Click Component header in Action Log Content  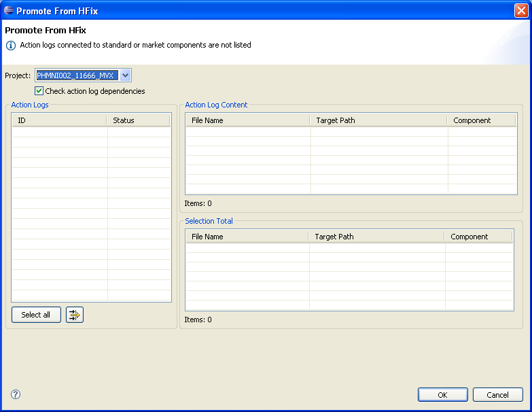pyautogui.click(x=481, y=120)
